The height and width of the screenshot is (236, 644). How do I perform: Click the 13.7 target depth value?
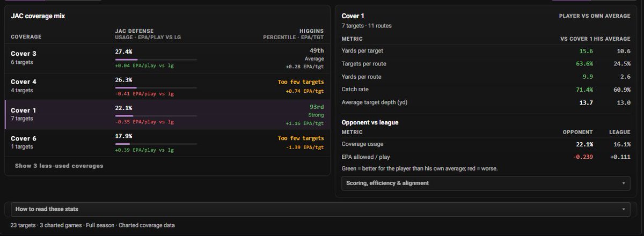tap(586, 102)
